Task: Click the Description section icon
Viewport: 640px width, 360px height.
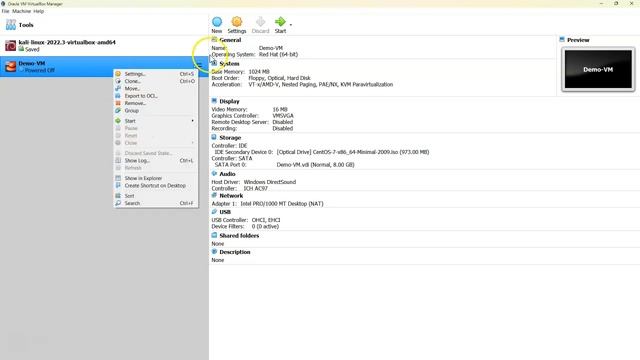Action: point(214,252)
